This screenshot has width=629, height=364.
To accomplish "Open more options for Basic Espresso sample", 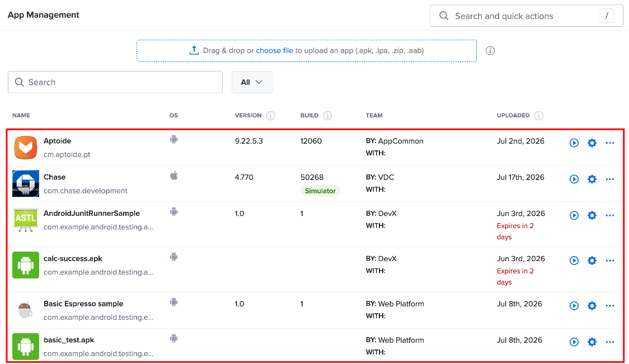I will [x=610, y=306].
